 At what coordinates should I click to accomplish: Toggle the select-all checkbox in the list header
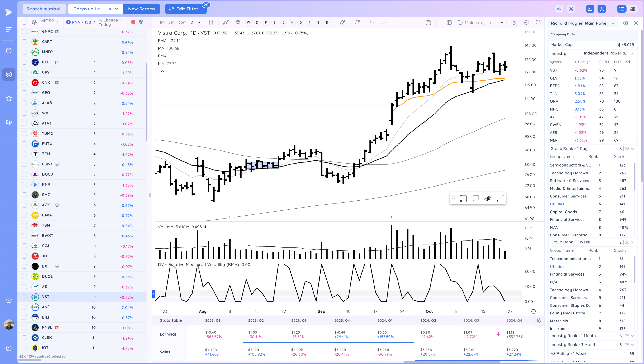click(x=24, y=22)
